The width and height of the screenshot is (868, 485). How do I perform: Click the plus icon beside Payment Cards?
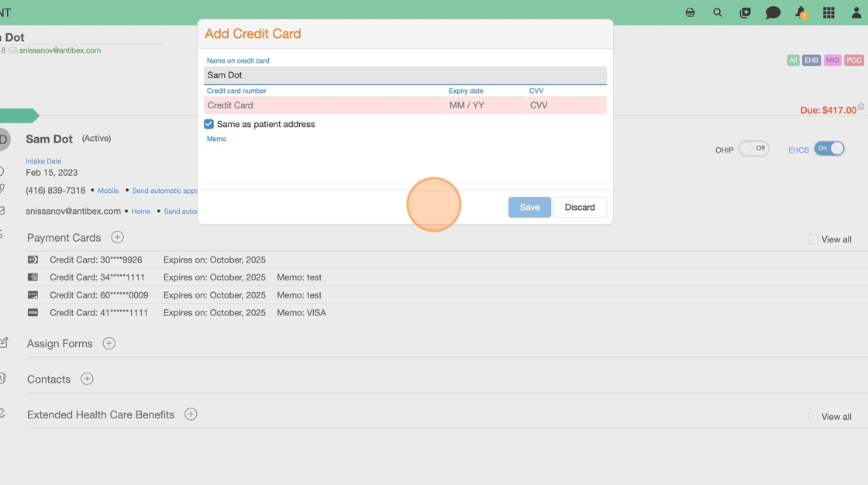117,237
